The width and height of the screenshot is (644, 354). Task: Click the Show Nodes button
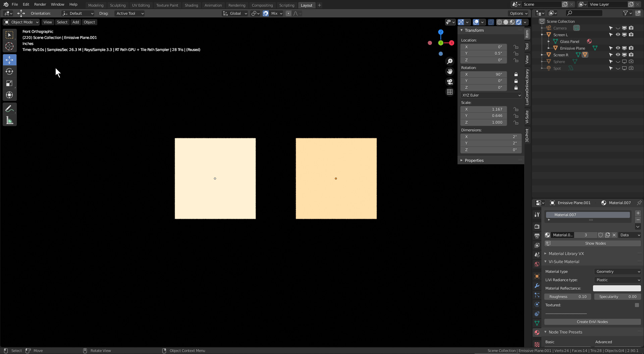pyautogui.click(x=592, y=243)
